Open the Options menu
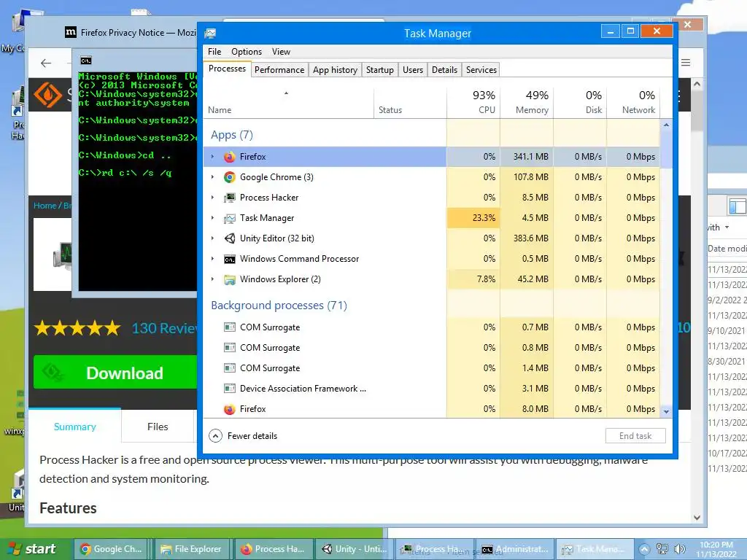The width and height of the screenshot is (747, 560). point(247,52)
